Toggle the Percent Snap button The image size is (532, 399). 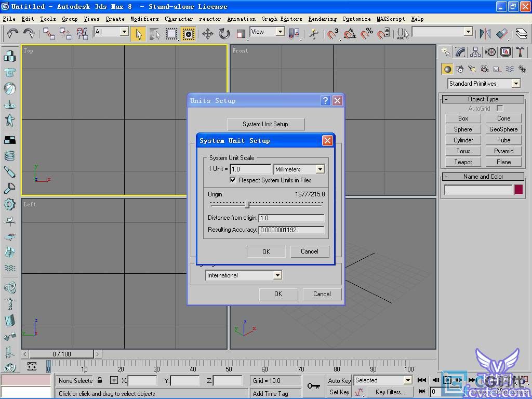[366, 34]
